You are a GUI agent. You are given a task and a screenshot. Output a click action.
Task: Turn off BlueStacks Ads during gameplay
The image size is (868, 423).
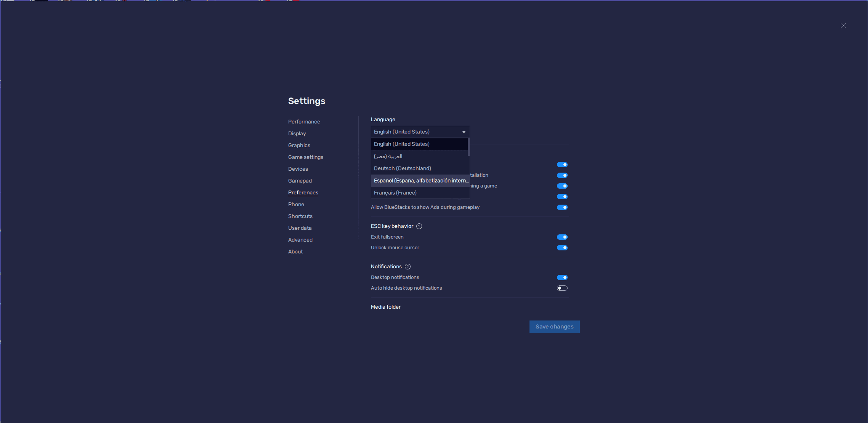(x=562, y=207)
